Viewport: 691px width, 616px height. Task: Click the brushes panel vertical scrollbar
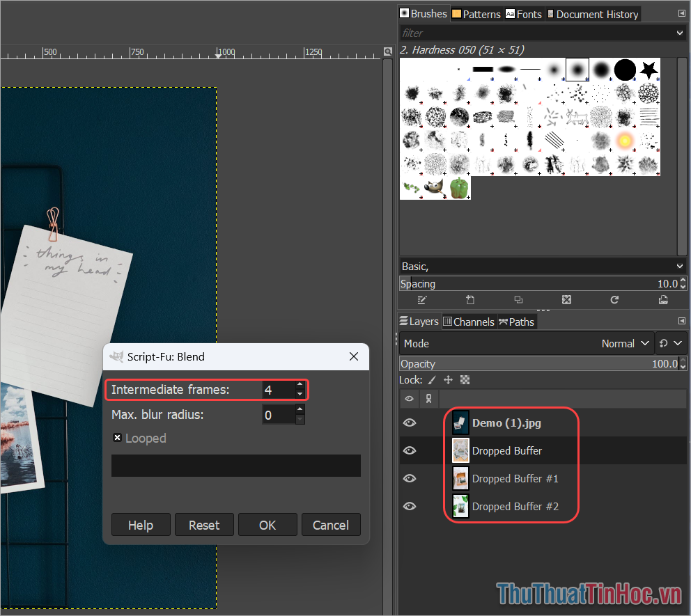pos(681,157)
